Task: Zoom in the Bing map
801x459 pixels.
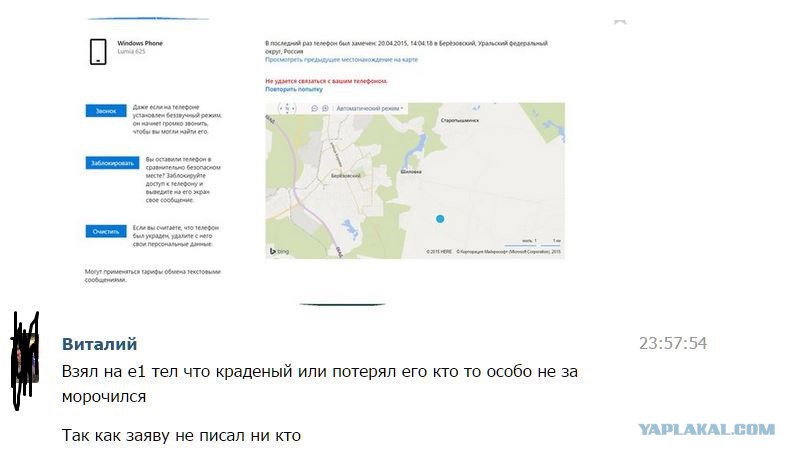Action: pyautogui.click(x=325, y=109)
